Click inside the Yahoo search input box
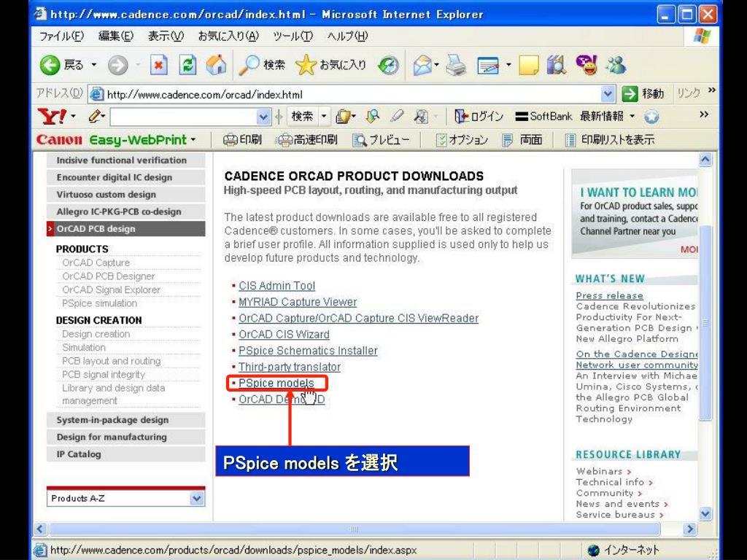Image resolution: width=747 pixels, height=560 pixels. pos(183,117)
